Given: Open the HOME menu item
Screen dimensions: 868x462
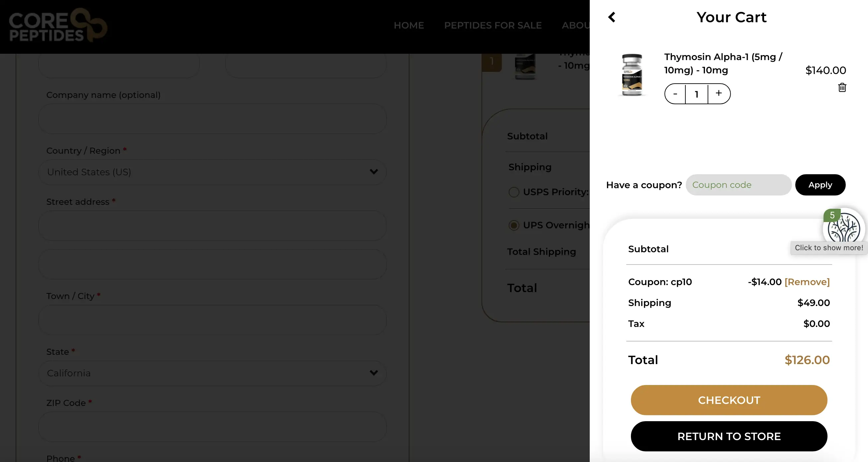Looking at the screenshot, I should 409,25.
